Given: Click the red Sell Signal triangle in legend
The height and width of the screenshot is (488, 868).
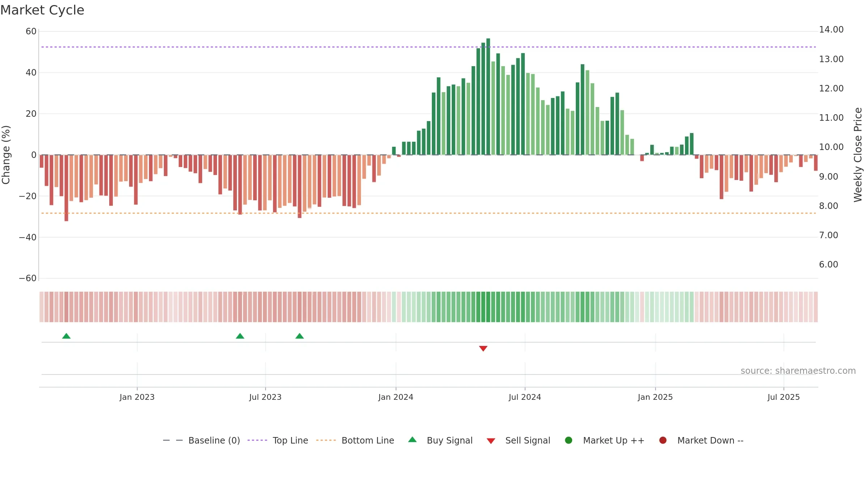Looking at the screenshot, I should [491, 441].
